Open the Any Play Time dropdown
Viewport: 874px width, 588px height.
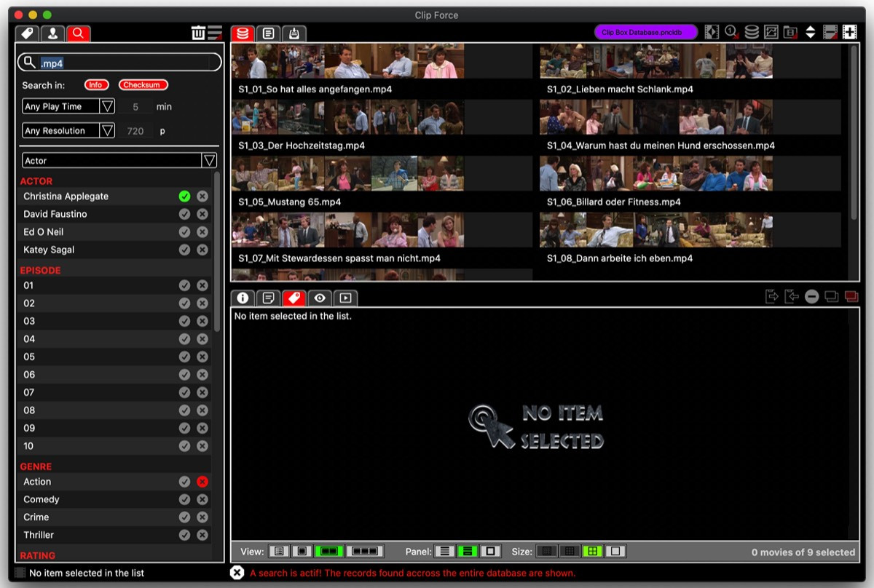[x=68, y=106]
